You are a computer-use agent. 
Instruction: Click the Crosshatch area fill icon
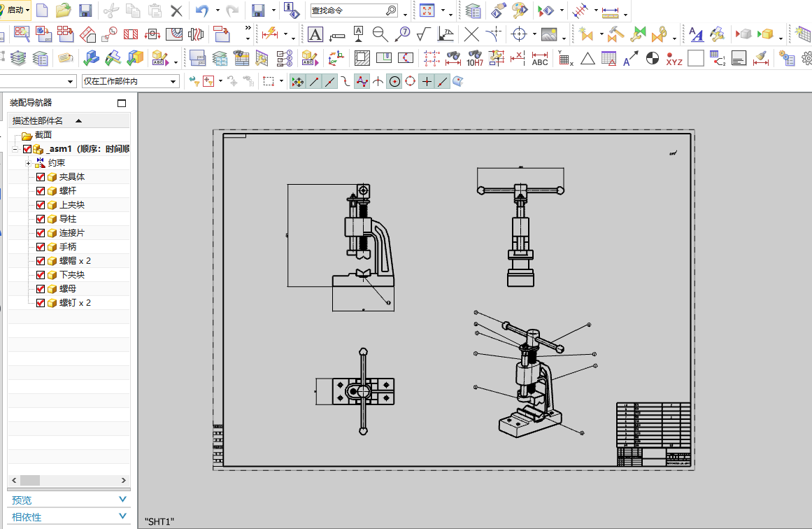pos(362,58)
